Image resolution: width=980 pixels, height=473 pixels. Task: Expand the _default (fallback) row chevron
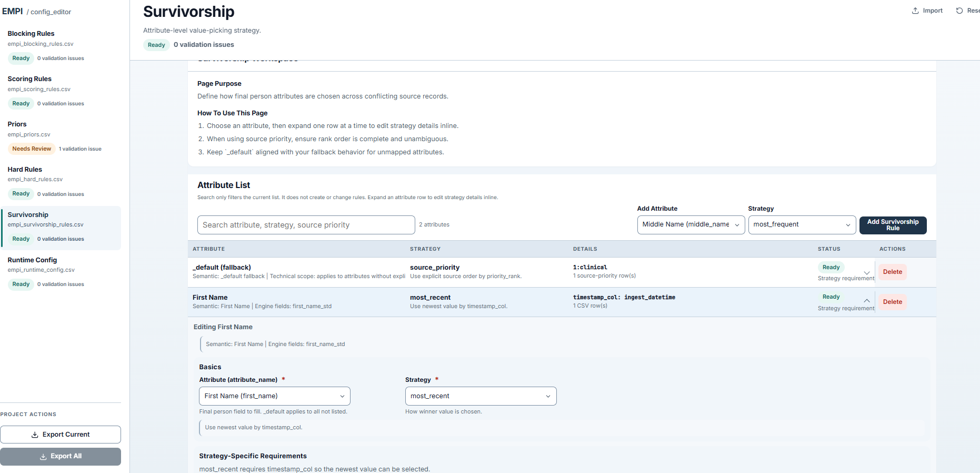click(867, 272)
